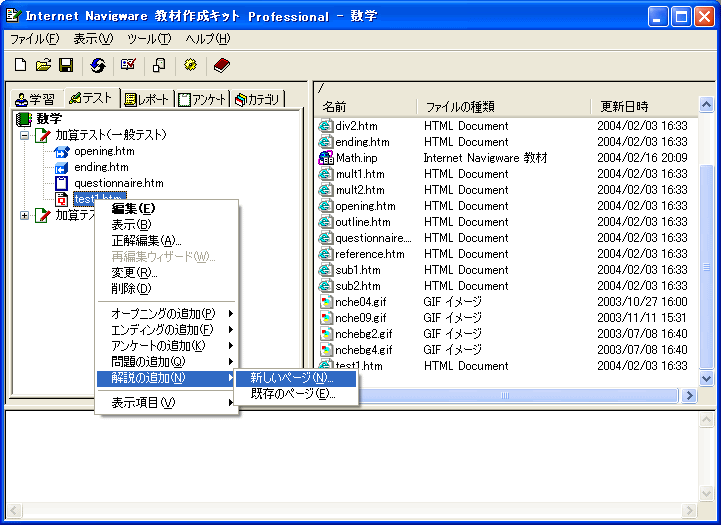721x525 pixels.
Task: Switch to the 学習 tab
Action: 36,99
